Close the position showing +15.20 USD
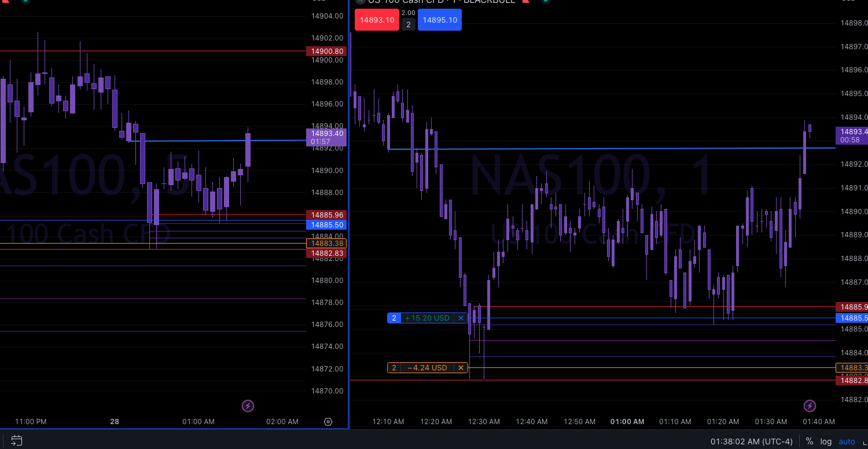 tap(460, 318)
